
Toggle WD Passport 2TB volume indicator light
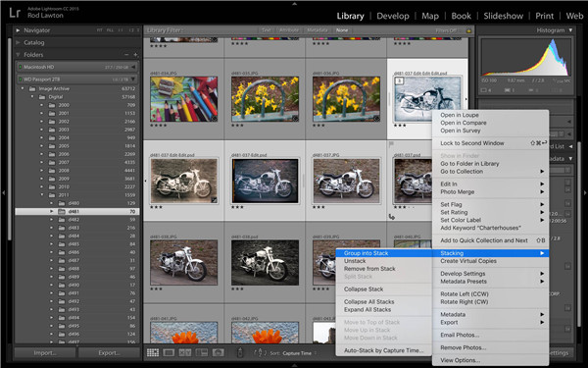20,79
